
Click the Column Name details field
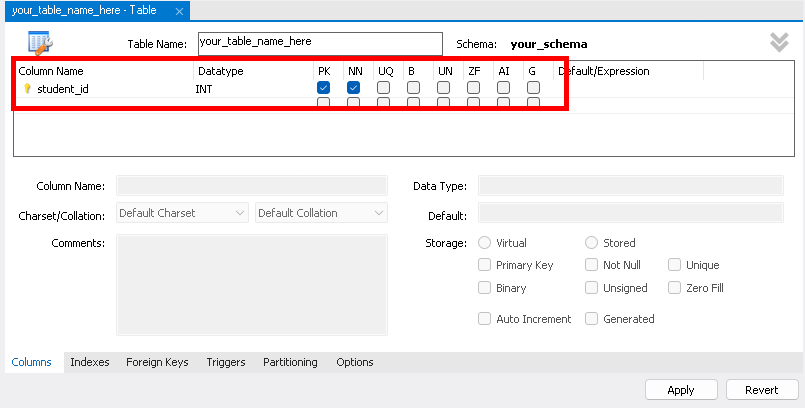coord(252,186)
